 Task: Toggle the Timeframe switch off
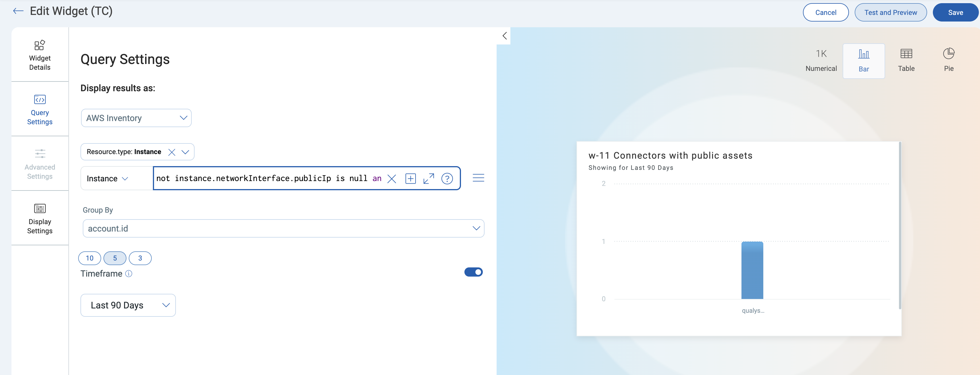click(x=473, y=272)
